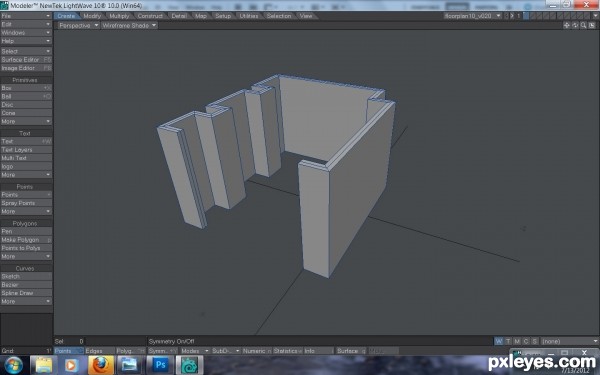Activate the Pen polygon tool
This screenshot has height=375, width=600.
26,231
